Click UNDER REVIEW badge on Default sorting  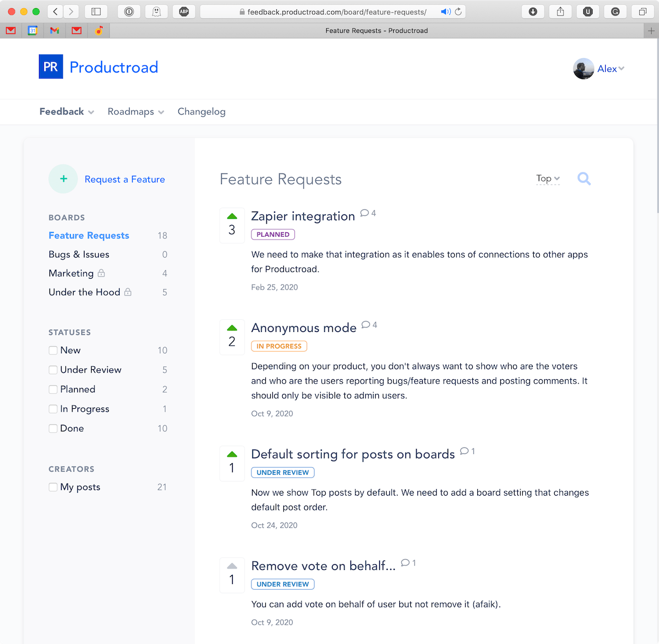tap(283, 473)
